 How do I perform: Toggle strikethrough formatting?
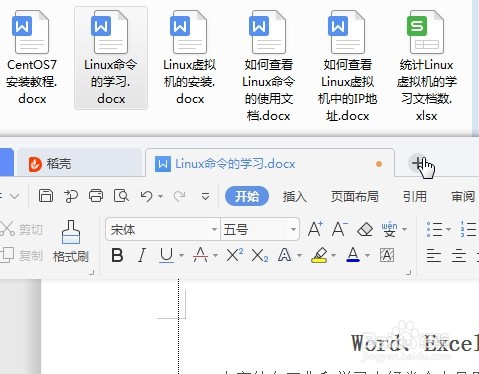pyautogui.click(x=200, y=256)
